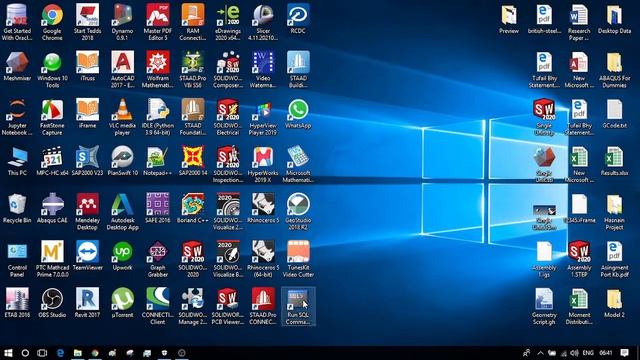Select Run SQL Command Line shortcut
Image resolution: width=640 pixels, height=360 pixels.
tap(298, 306)
